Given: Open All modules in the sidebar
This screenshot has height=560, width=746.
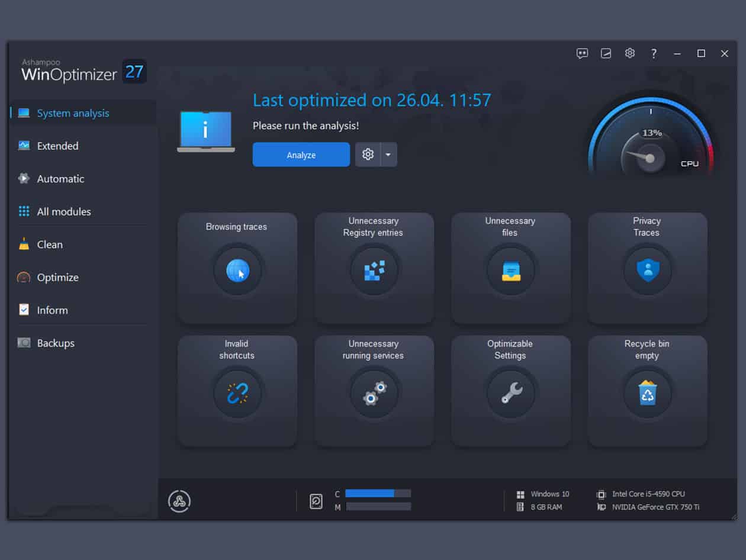Looking at the screenshot, I should [x=64, y=211].
